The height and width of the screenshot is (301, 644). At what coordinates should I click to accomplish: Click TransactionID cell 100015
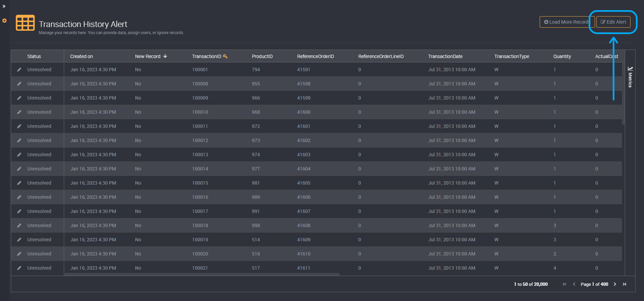click(200, 183)
